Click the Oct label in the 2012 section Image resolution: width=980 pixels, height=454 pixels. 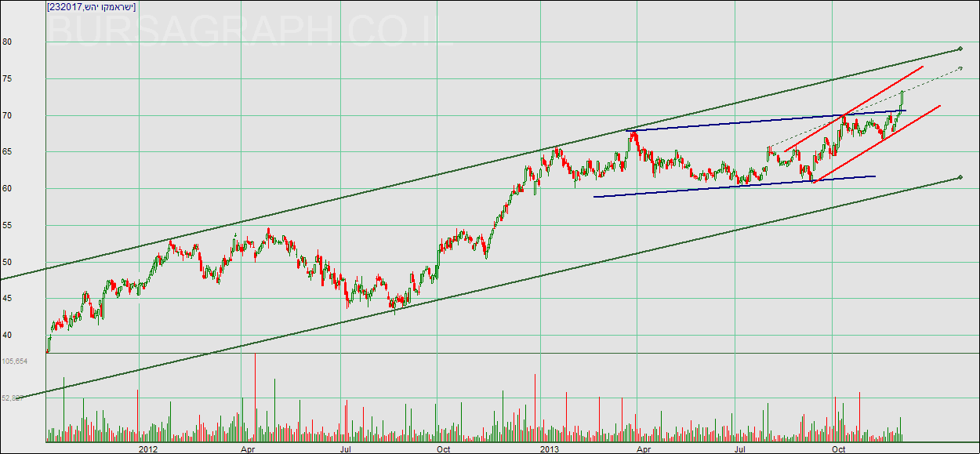click(444, 449)
